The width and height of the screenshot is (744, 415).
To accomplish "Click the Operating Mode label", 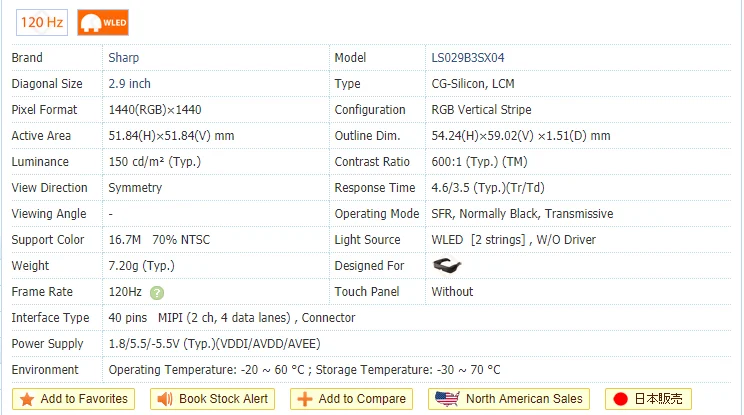I will click(377, 214).
